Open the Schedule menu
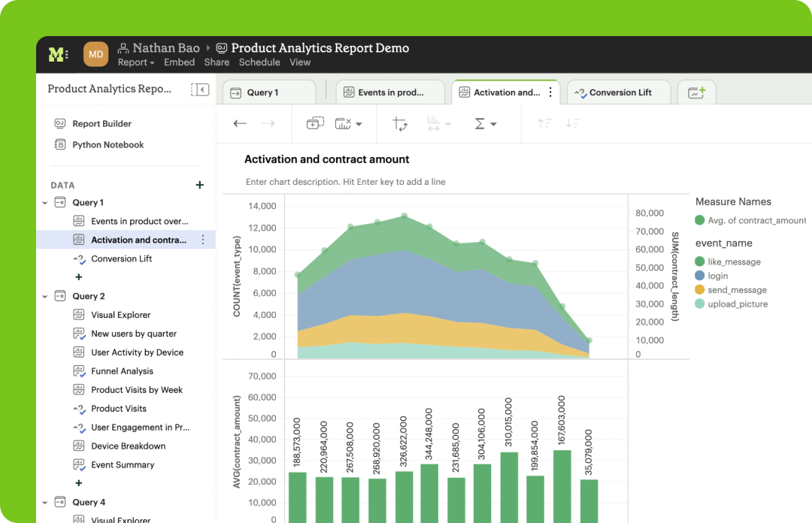 pos(259,62)
